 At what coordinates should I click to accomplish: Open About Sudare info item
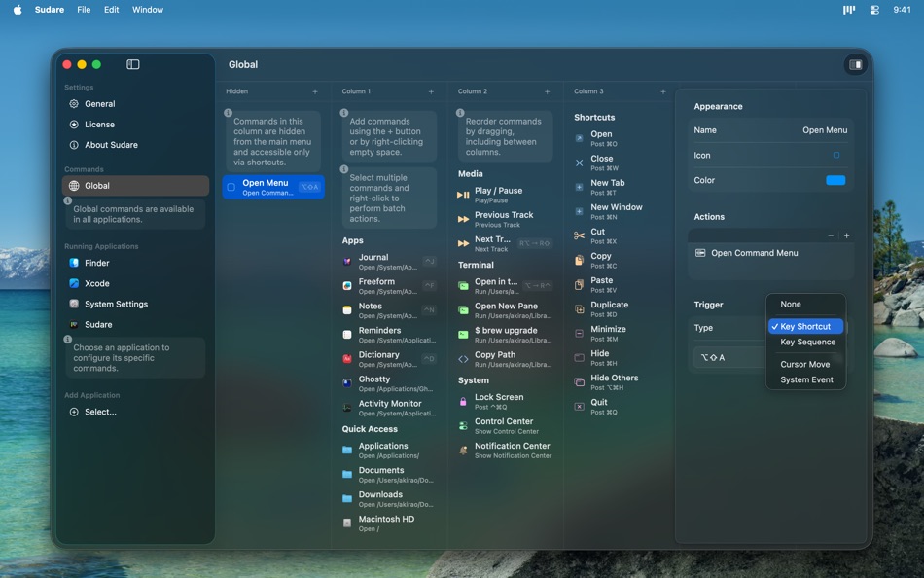[x=135, y=145]
